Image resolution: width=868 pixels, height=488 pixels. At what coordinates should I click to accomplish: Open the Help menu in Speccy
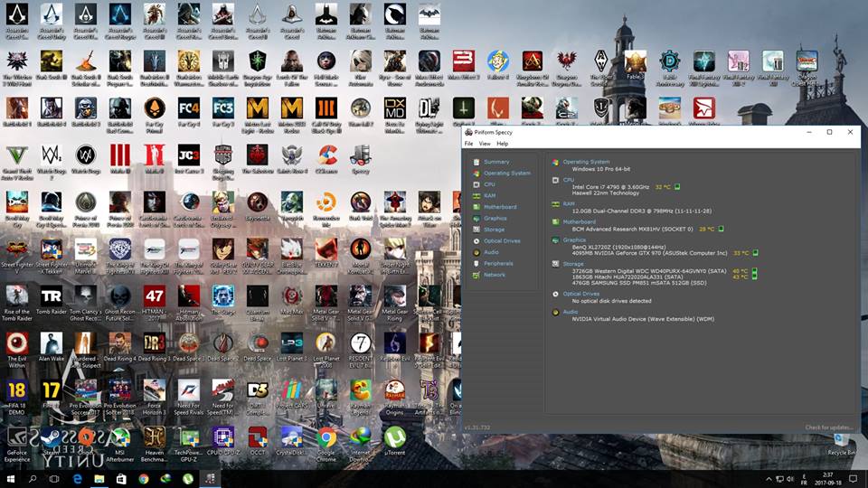pos(502,144)
